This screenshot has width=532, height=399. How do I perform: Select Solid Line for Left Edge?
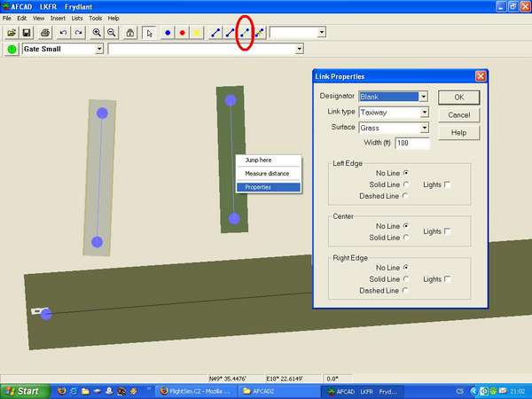click(x=405, y=184)
